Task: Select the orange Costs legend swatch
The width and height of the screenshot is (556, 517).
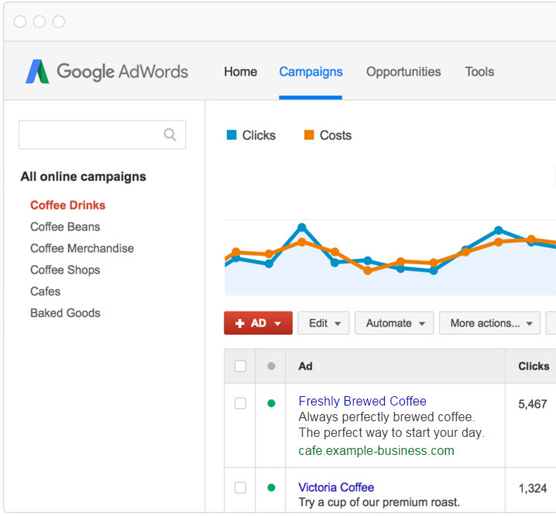Action: (309, 135)
